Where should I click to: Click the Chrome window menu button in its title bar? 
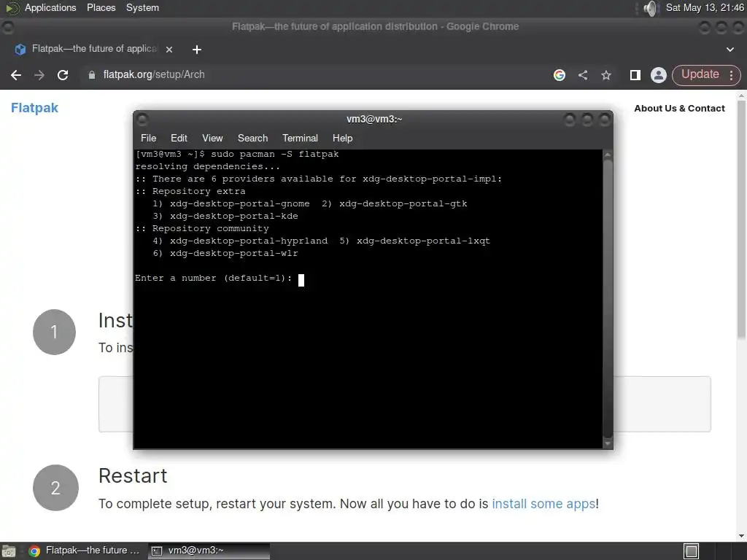click(x=7, y=27)
